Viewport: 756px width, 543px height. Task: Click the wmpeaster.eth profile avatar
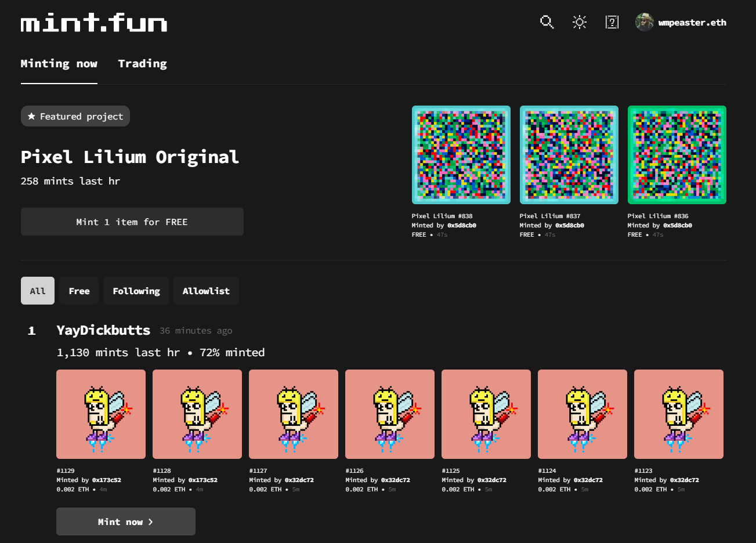coord(644,23)
